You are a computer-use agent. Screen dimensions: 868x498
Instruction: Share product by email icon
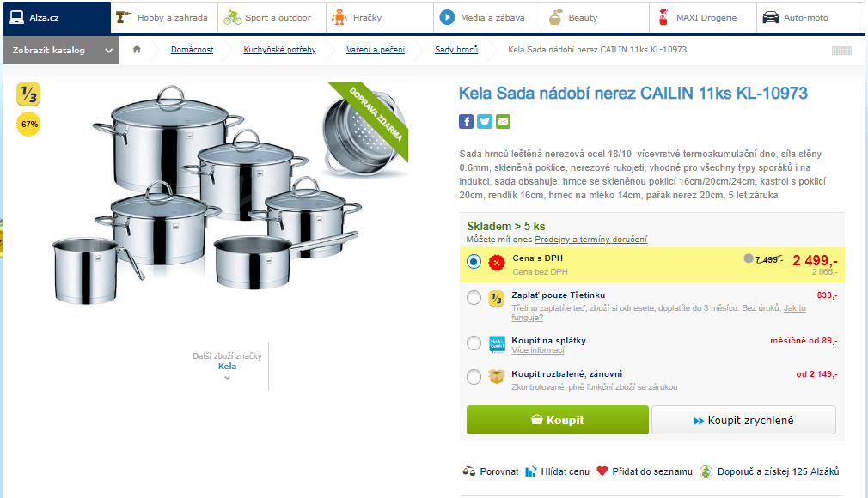pos(504,122)
